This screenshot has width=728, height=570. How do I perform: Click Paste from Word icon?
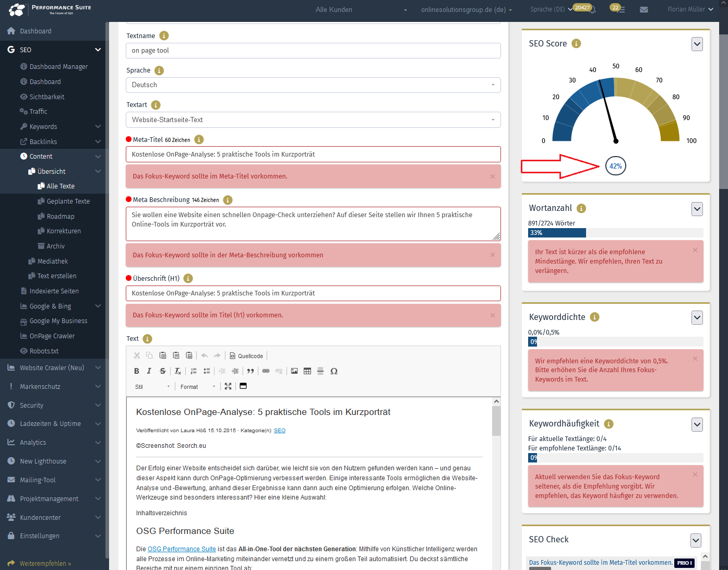pos(189,355)
